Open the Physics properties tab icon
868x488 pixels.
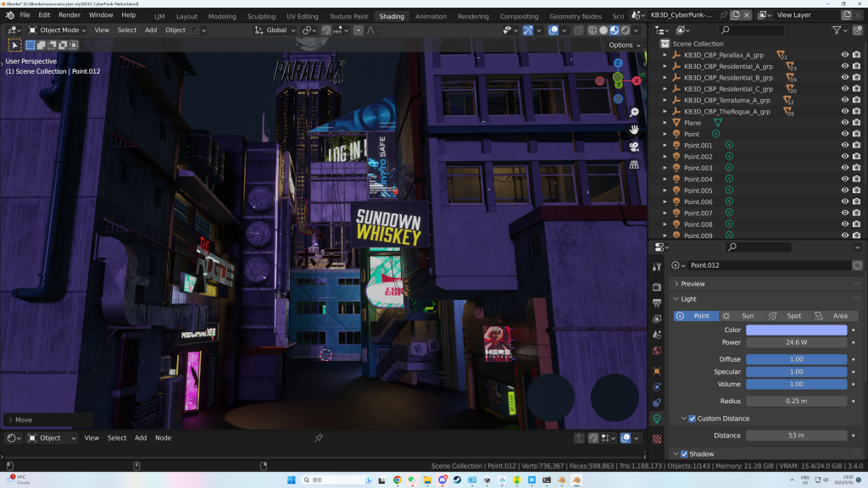pos(657,386)
